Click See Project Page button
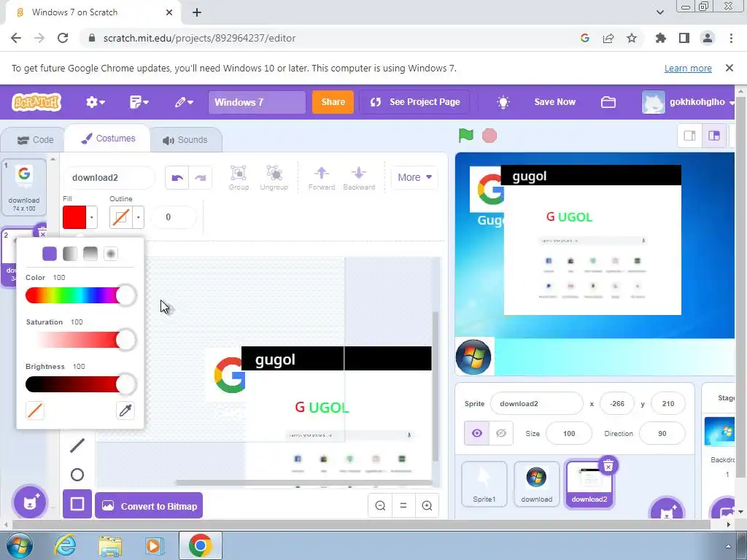Image resolution: width=747 pixels, height=560 pixels. (414, 102)
